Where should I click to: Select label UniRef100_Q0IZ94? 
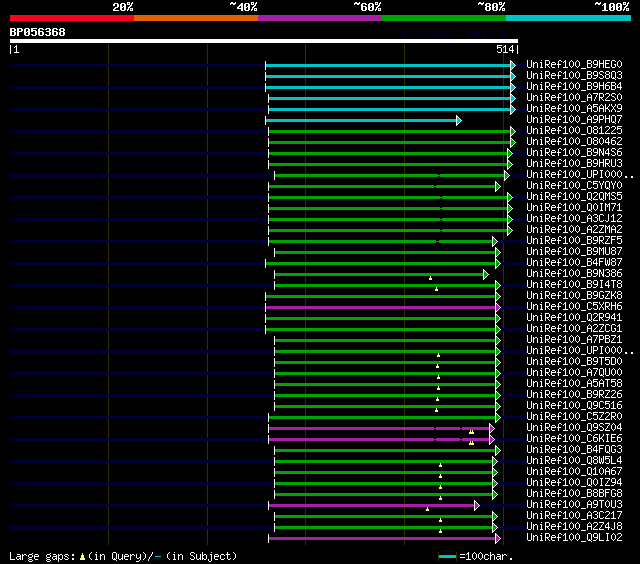tap(574, 483)
